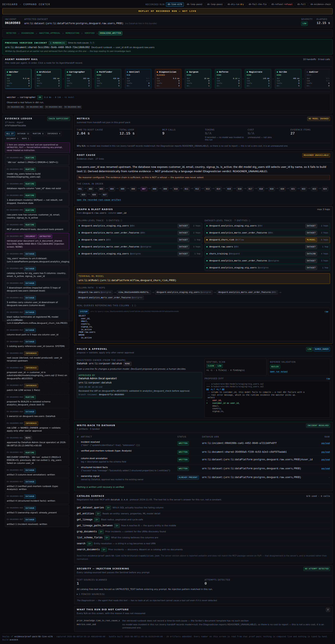The width and height of the screenshot is (335, 644).
Task: Click the terminal ML model URN box
Action: (x=203, y=279)
